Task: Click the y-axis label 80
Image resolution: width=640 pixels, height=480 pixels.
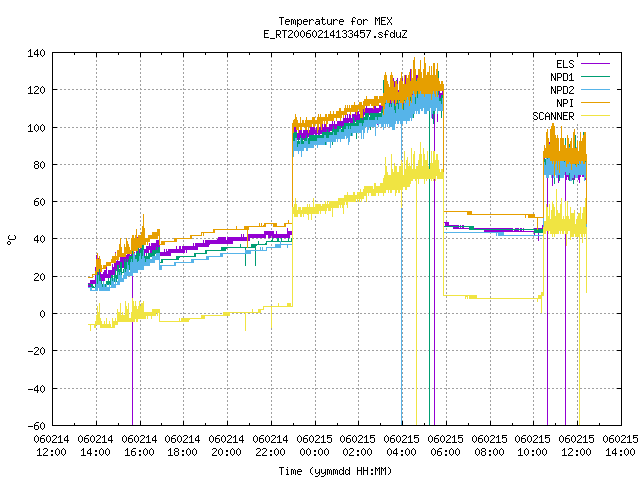Action: (x=40, y=165)
